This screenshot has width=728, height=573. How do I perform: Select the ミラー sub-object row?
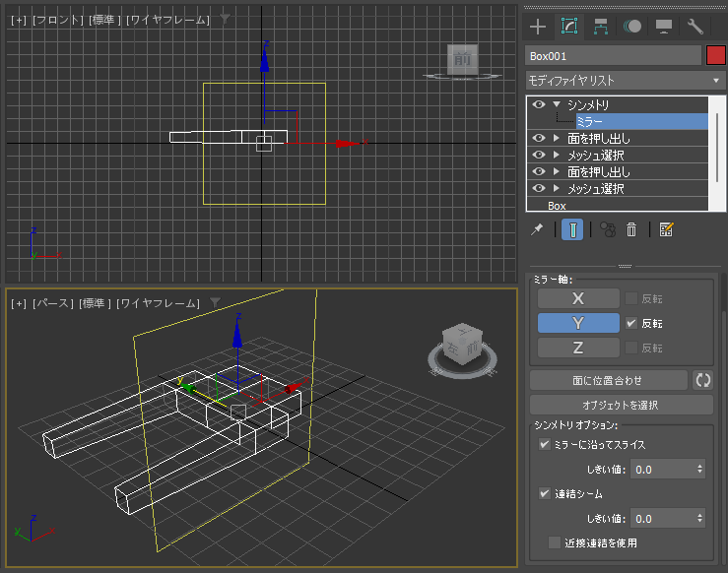tap(641, 121)
